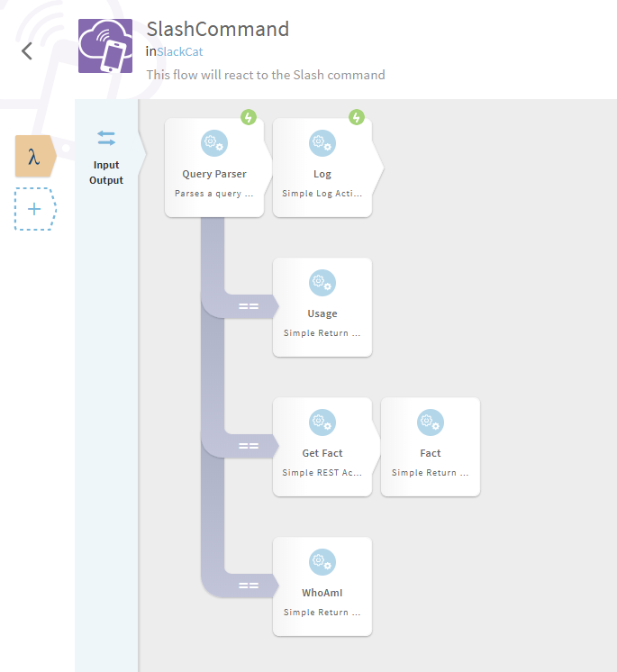Click the == condition before Get Fact
Screen dimensions: 617x672
coord(249,446)
